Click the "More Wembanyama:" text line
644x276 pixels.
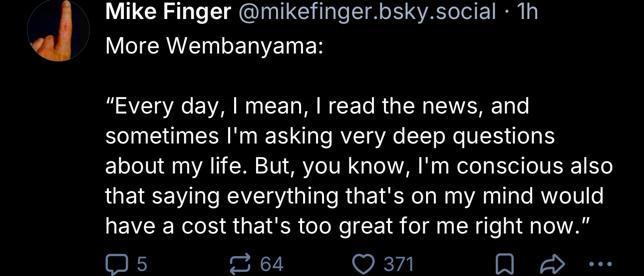click(214, 46)
